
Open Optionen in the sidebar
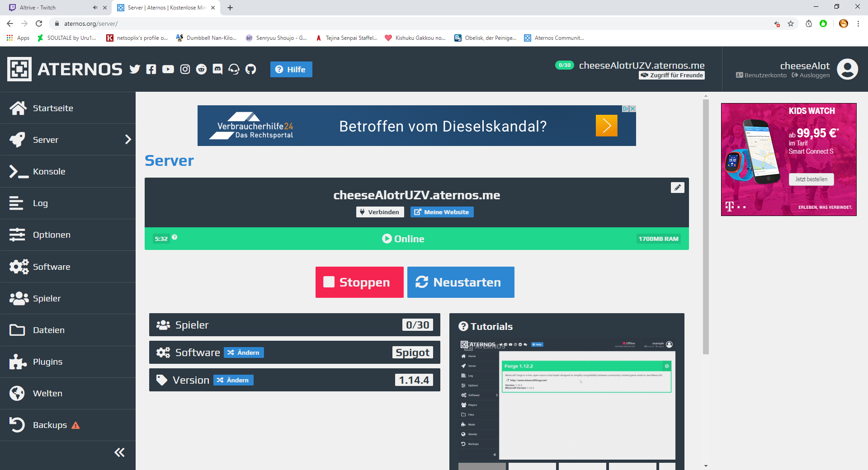68,235
